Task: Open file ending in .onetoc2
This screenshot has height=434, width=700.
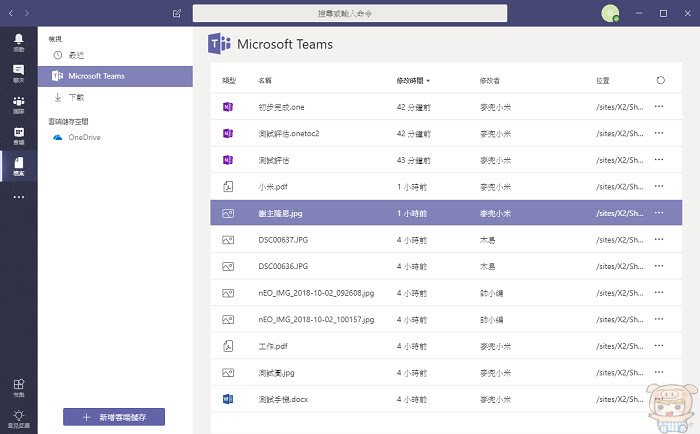Action: (289, 134)
